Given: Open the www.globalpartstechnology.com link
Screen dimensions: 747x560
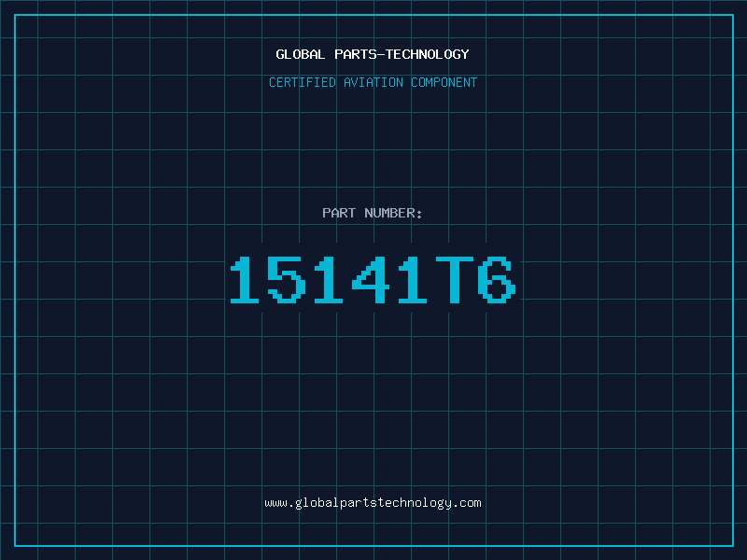Looking at the screenshot, I should click(x=373, y=503).
